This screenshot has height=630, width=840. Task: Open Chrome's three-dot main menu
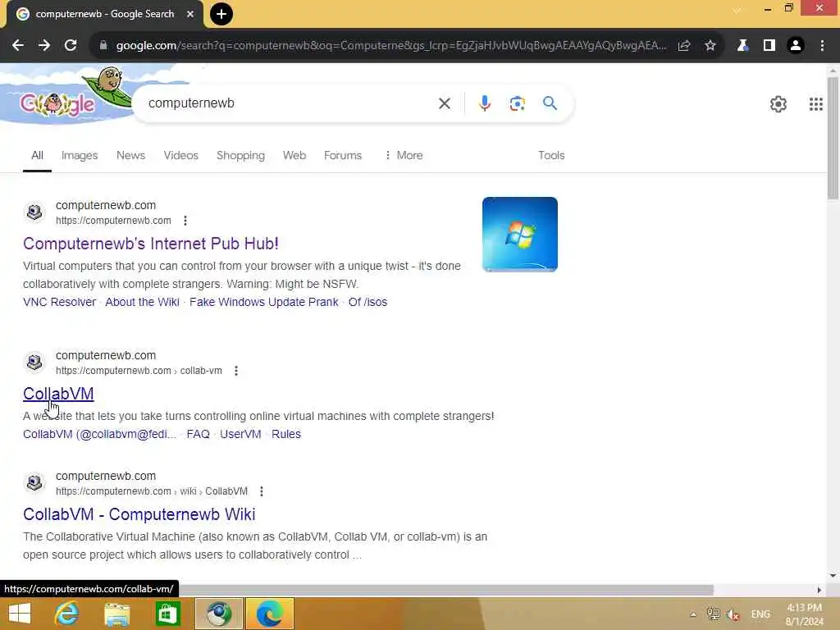coord(822,46)
